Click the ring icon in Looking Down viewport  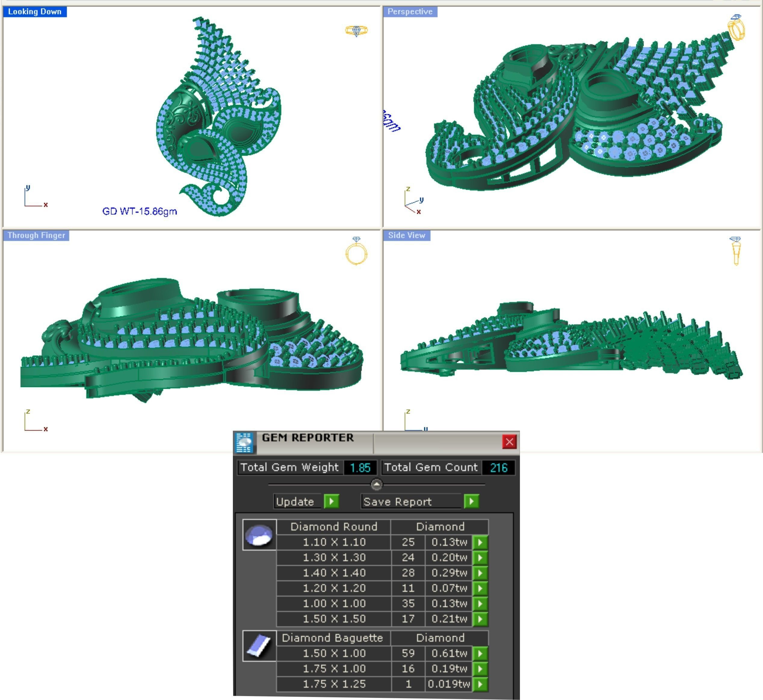tap(356, 30)
